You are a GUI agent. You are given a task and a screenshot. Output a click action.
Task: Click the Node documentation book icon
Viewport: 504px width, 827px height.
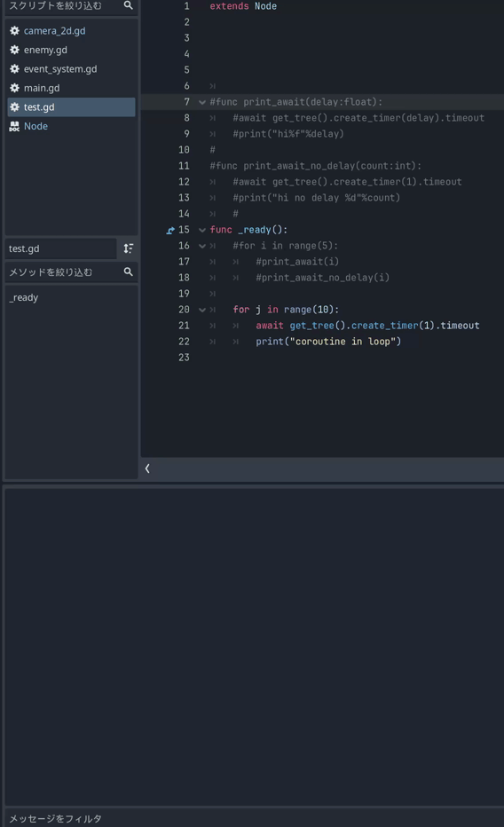[14, 126]
